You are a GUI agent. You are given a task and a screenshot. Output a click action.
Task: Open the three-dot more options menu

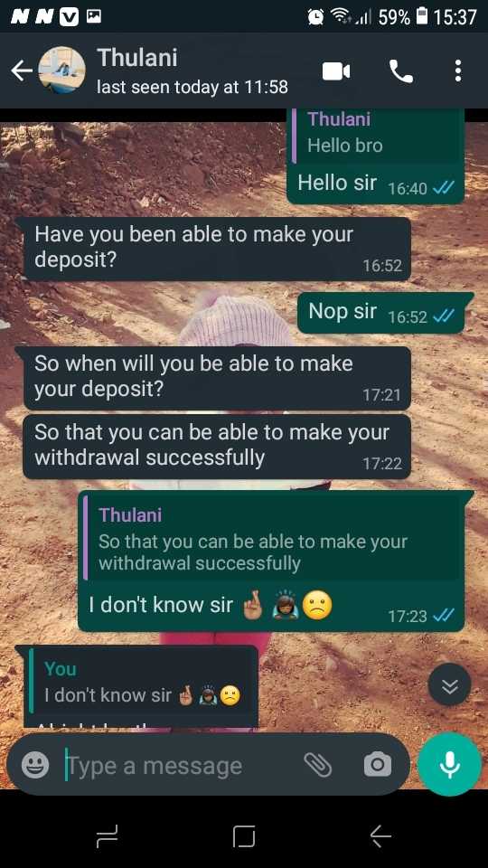tap(457, 71)
